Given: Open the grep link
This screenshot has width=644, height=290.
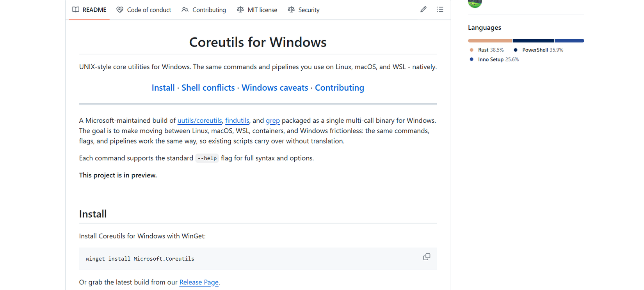Looking at the screenshot, I should [273, 120].
